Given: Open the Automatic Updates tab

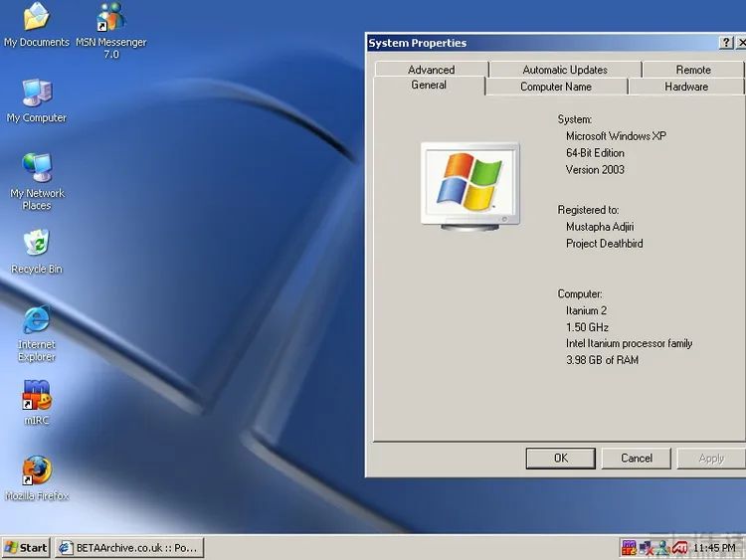Looking at the screenshot, I should click(564, 70).
